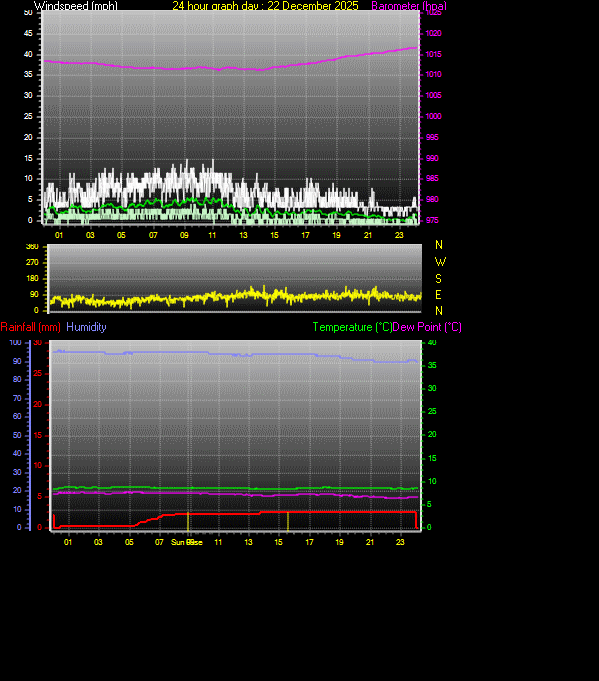Click the "Windspeed (mph)" chart title

coord(76,6)
